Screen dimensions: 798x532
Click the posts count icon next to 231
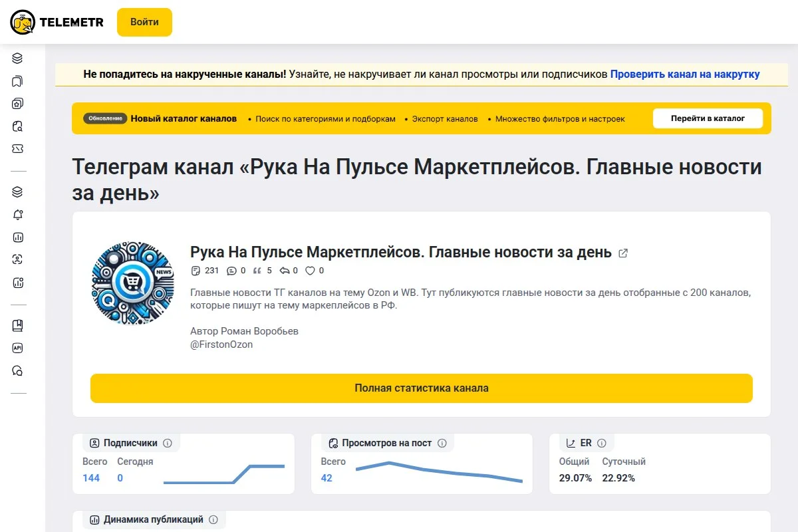[196, 271]
